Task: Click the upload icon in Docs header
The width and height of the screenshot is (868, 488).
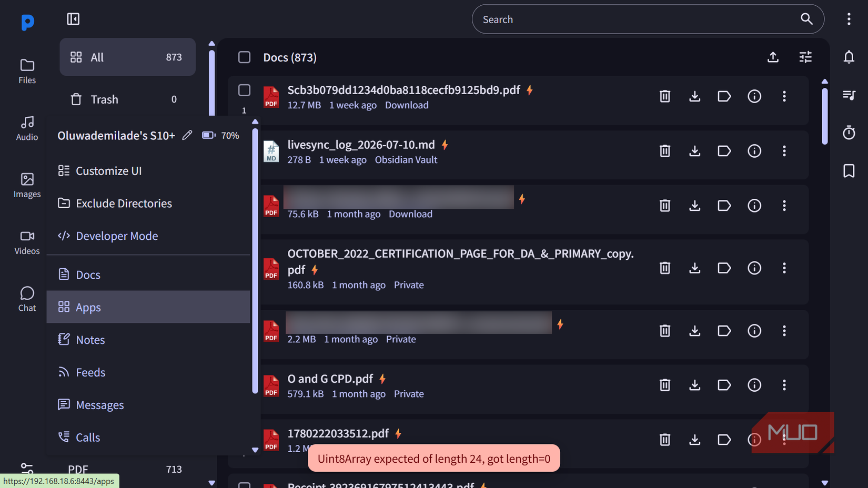Action: point(773,57)
